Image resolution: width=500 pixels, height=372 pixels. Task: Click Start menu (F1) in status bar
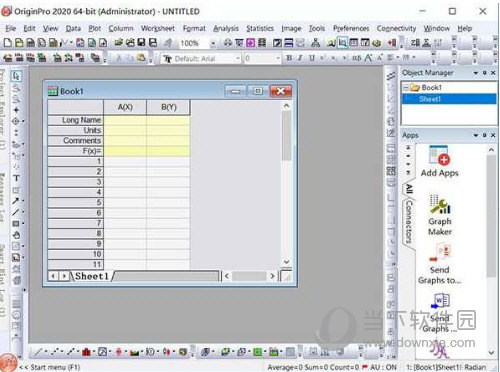(x=50, y=367)
